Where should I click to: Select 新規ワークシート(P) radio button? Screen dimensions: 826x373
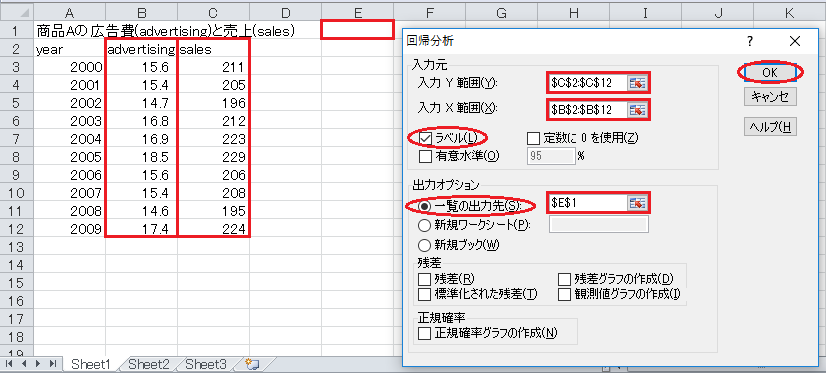tap(425, 225)
